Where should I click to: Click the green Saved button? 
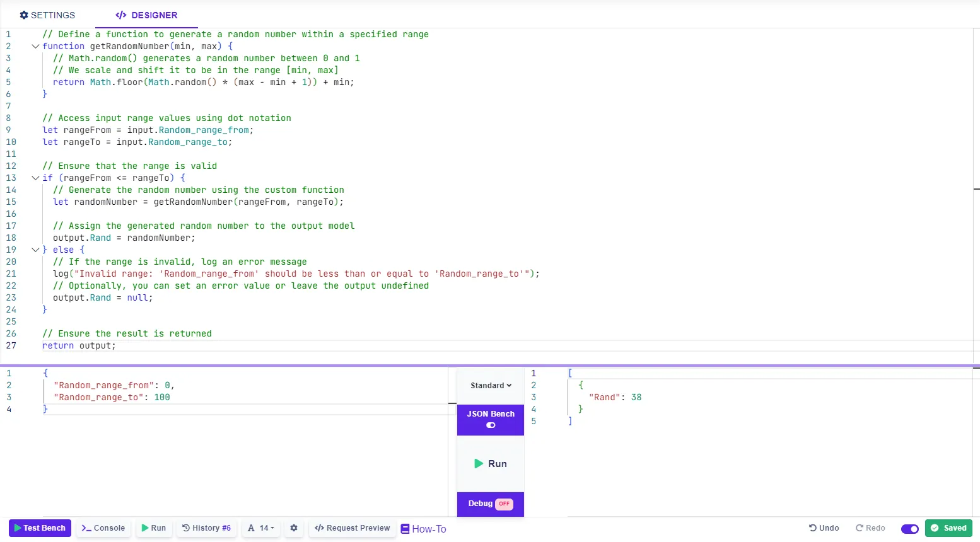pos(948,528)
